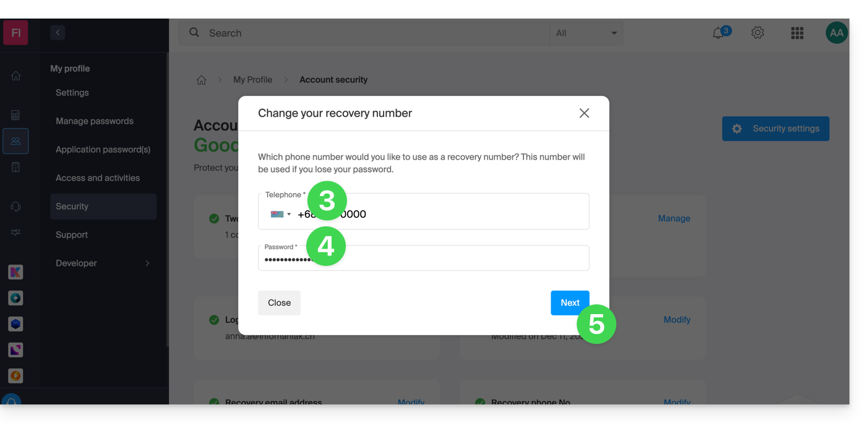This screenshot has width=868, height=423.
Task: Open the kDrive K app icon
Action: [15, 272]
